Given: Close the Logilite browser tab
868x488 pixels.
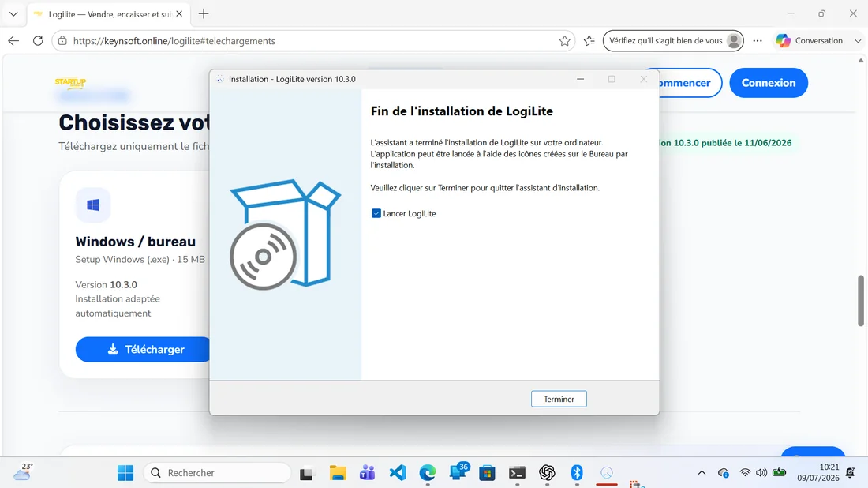Looking at the screenshot, I should [179, 14].
